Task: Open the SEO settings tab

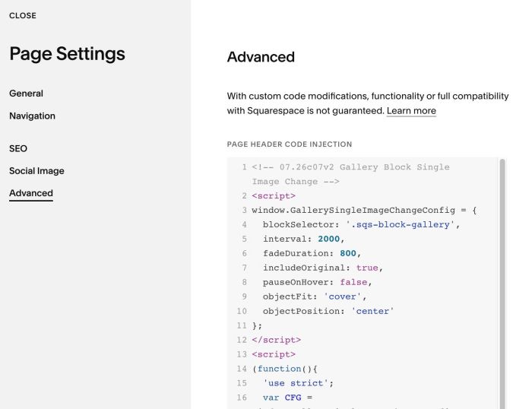Action: pyautogui.click(x=18, y=149)
